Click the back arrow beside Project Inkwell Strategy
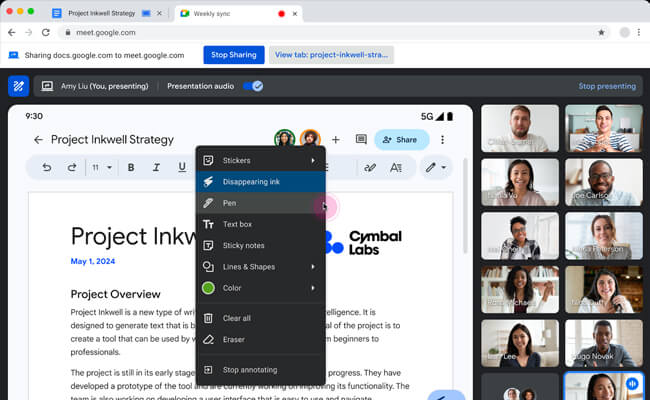 38,140
